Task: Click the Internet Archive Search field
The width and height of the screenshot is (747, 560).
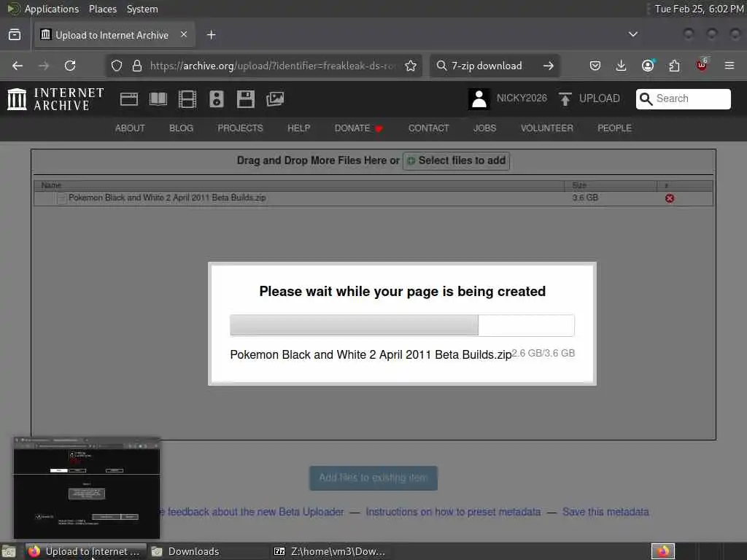Action: point(683,98)
